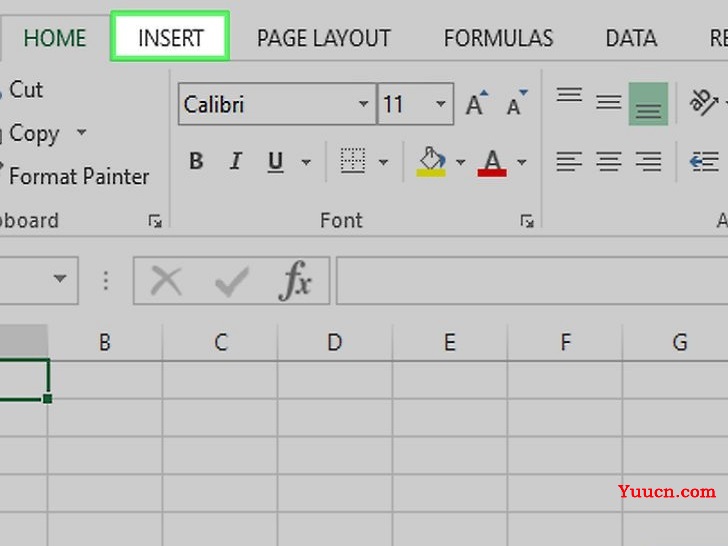This screenshot has width=728, height=546.
Task: Toggle Underline formatting button
Action: pyautogui.click(x=275, y=161)
